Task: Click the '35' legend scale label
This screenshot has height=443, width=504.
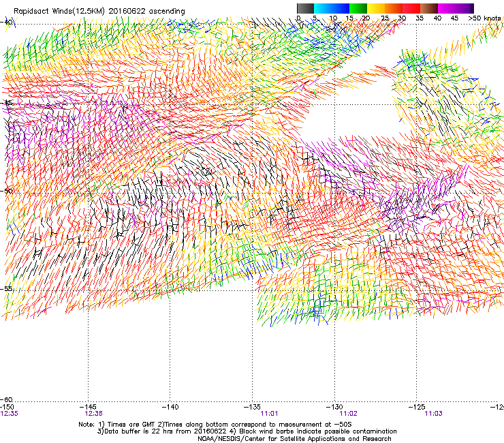Action: coord(420,18)
